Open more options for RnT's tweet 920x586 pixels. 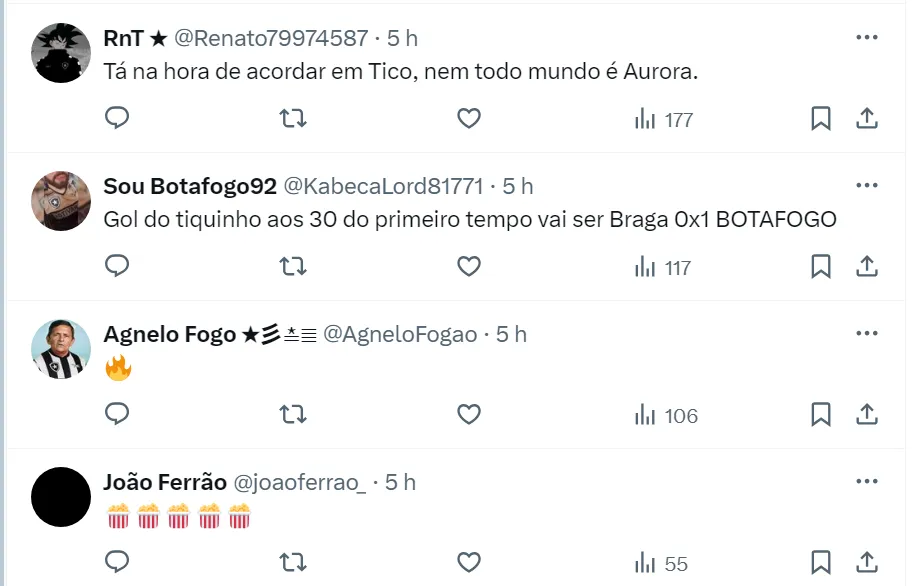click(867, 38)
